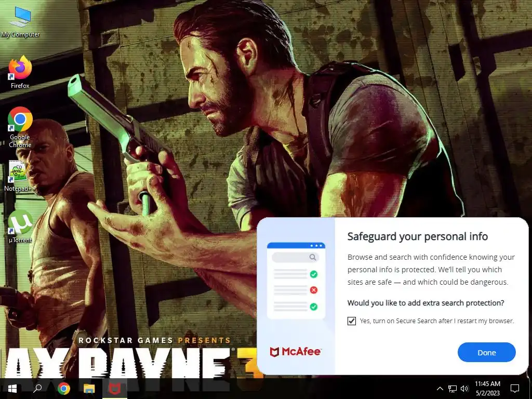Show hidden system tray icons
Image resolution: width=532 pixels, height=399 pixels.
pyautogui.click(x=440, y=389)
